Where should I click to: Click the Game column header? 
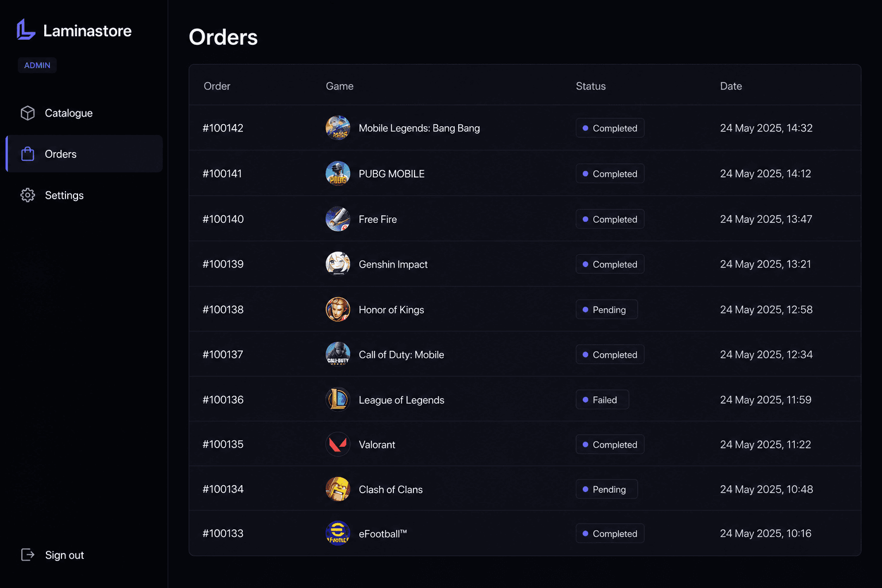340,86
